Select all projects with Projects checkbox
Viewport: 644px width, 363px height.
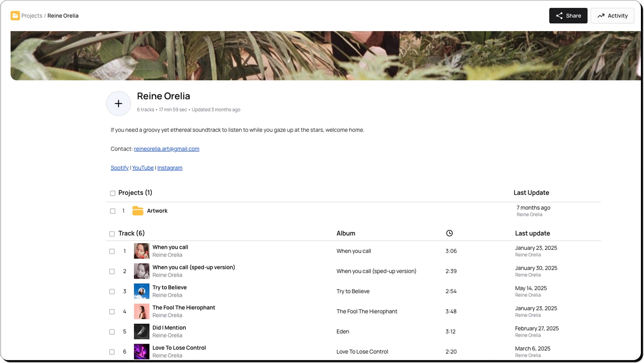click(113, 193)
